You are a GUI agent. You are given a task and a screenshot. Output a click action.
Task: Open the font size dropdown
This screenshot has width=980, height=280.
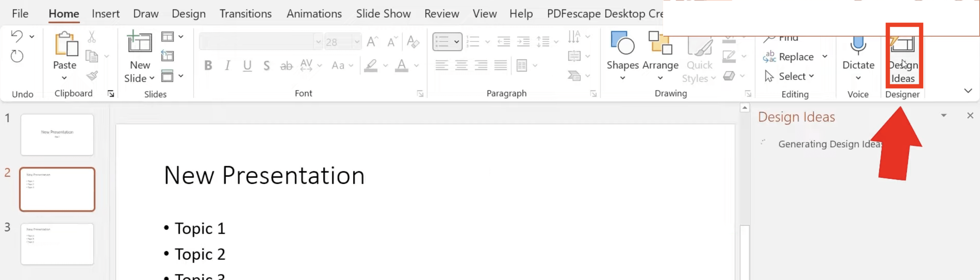coord(356,42)
